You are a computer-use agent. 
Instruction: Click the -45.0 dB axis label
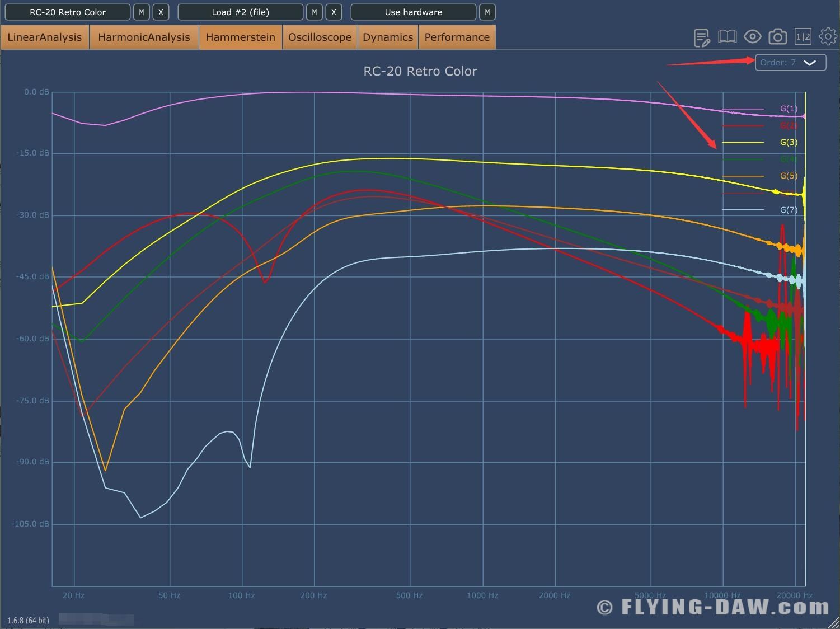click(x=32, y=276)
